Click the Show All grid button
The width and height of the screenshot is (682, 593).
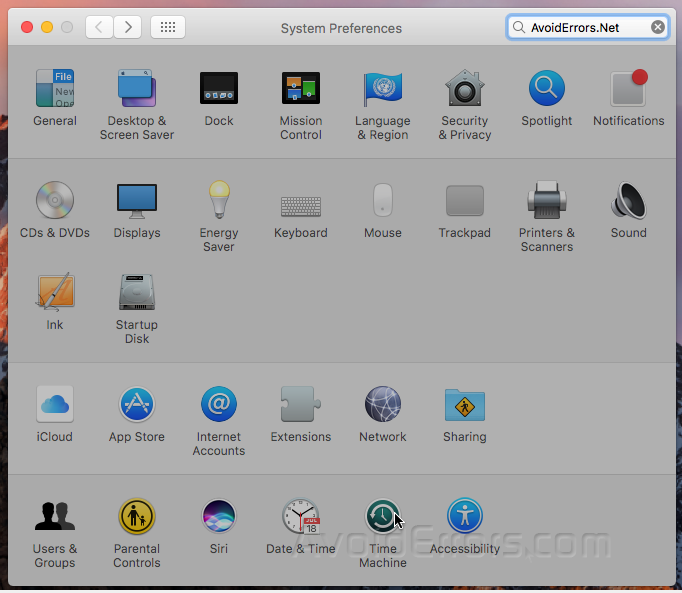click(167, 27)
